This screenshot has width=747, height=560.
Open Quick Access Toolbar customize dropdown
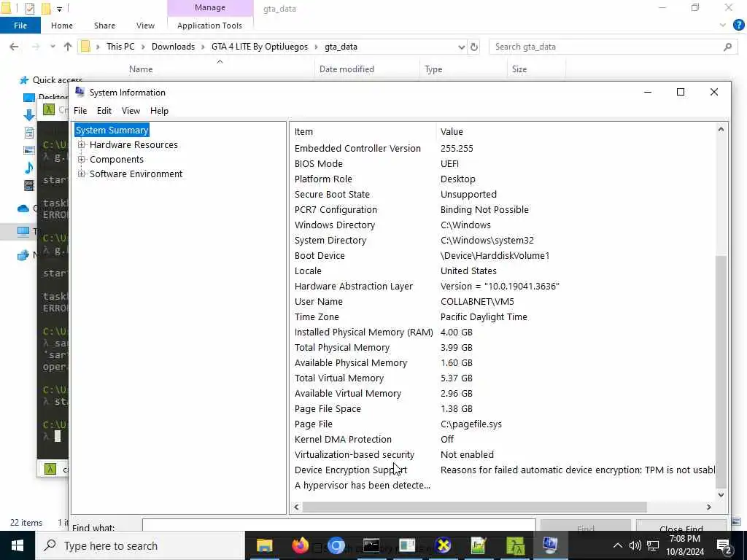pyautogui.click(x=59, y=9)
